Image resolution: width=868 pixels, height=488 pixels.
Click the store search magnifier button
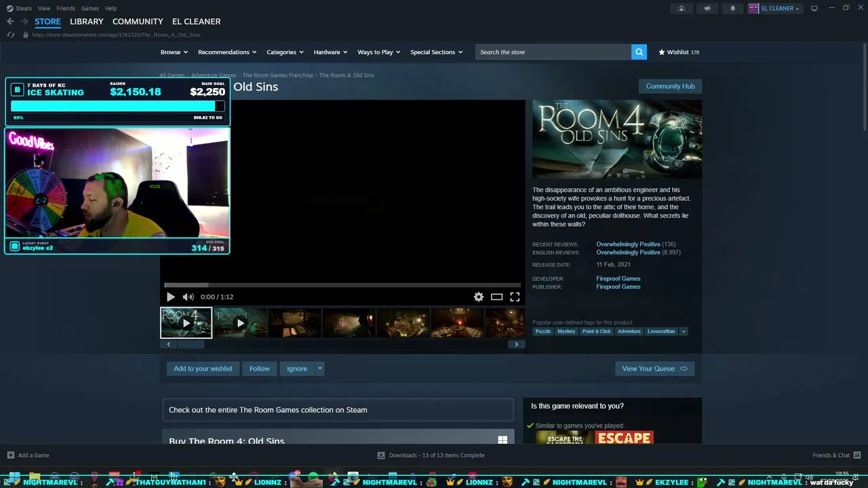pos(639,52)
